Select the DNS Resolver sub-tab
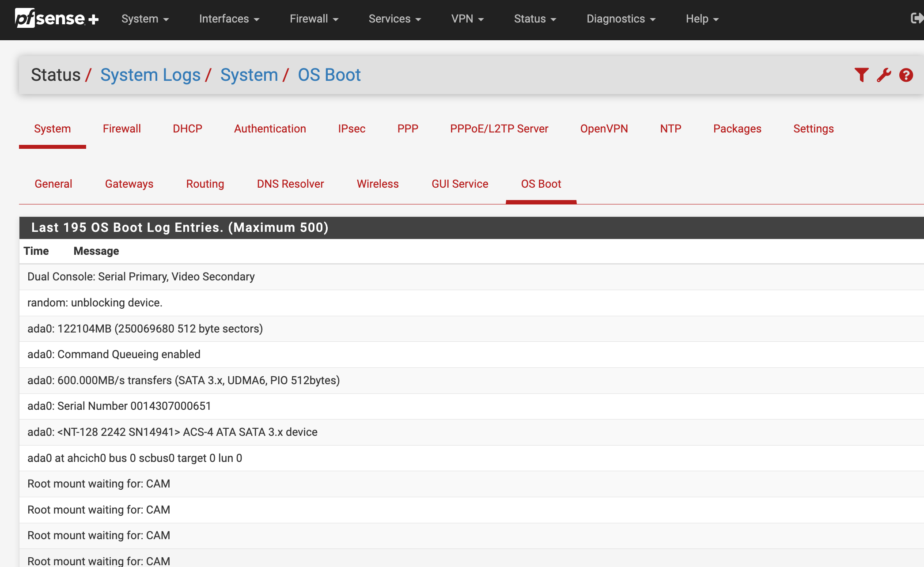Viewport: 924px width, 567px height. tap(290, 184)
